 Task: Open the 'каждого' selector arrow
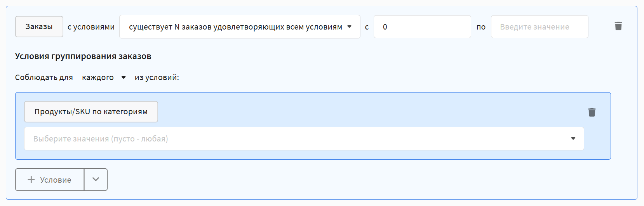pos(124,78)
